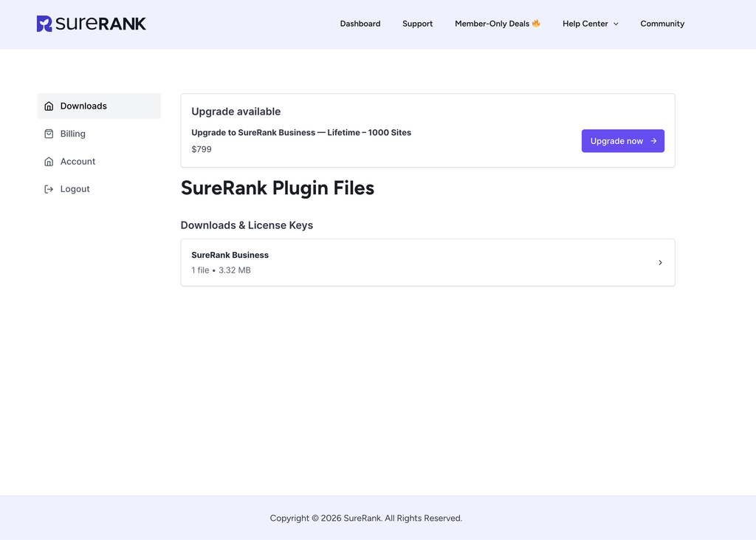Click the Upgrade now button
This screenshot has width=756, height=540.
[x=623, y=141]
